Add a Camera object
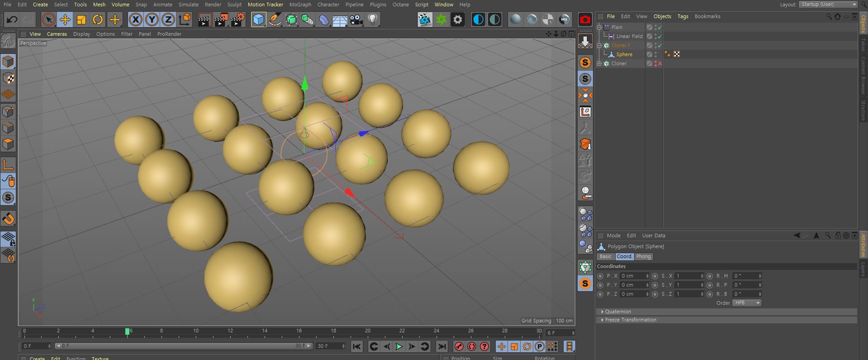 point(356,19)
